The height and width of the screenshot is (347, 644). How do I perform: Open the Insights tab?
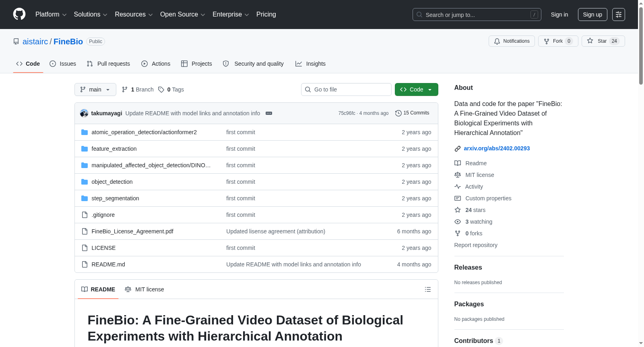click(x=310, y=64)
